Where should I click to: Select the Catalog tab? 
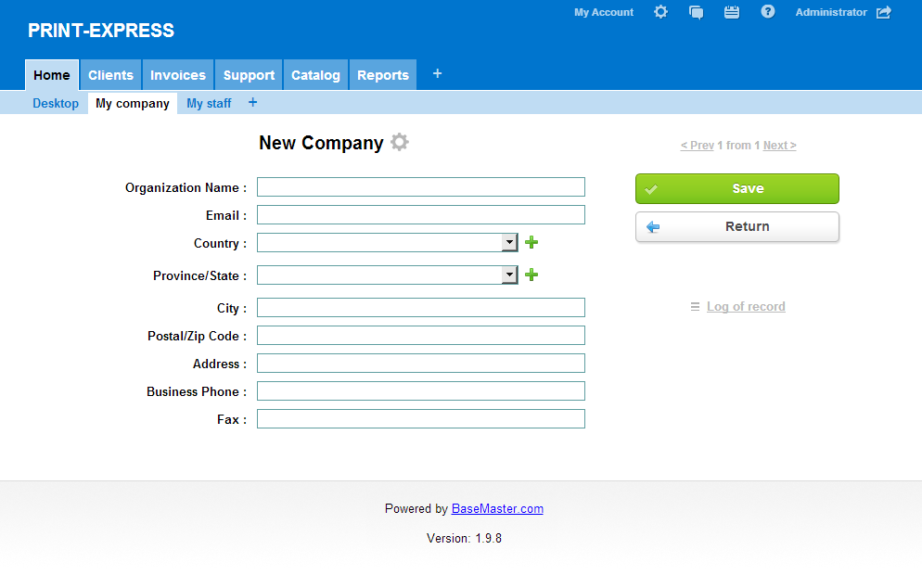coord(315,75)
